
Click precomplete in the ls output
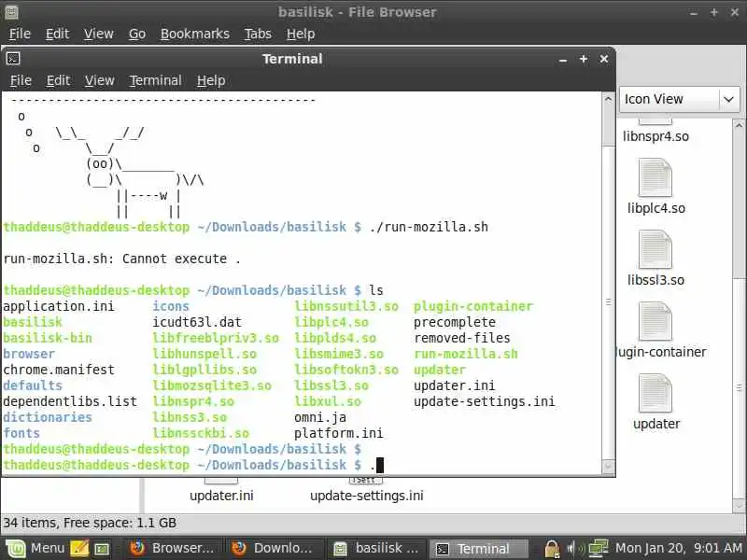455,322
